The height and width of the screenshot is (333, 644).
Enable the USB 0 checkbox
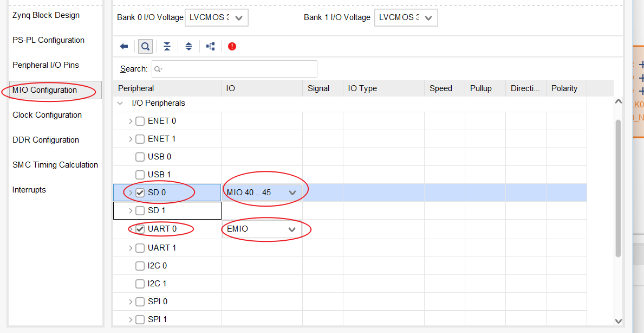[x=140, y=157]
